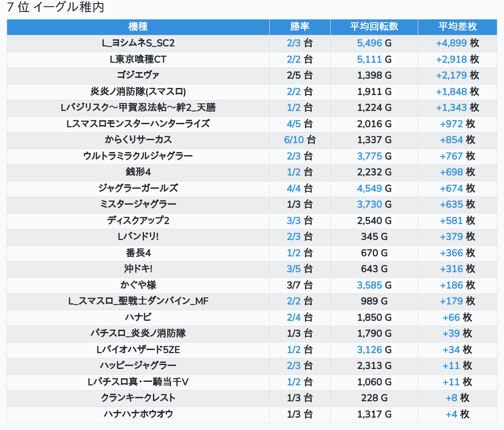This screenshot has width=504, height=430.
Task: Click the "+972 枚" difference value
Action: coord(458,124)
